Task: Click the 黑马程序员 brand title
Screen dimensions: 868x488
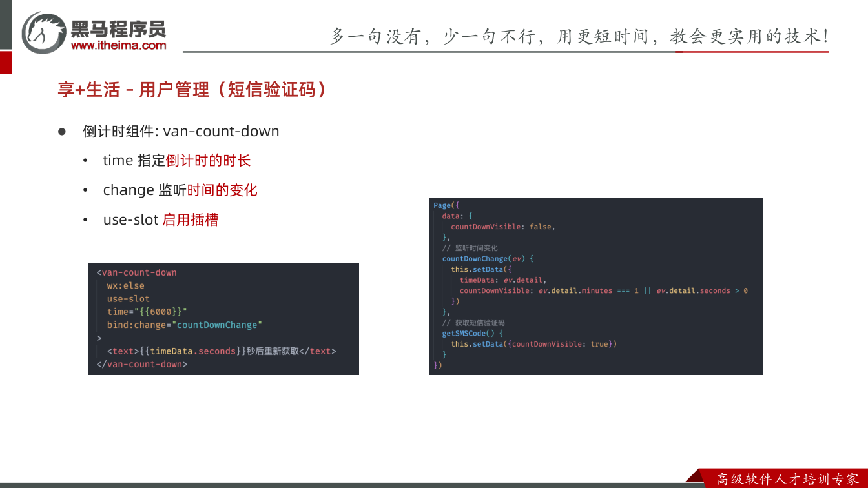Action: [118, 29]
